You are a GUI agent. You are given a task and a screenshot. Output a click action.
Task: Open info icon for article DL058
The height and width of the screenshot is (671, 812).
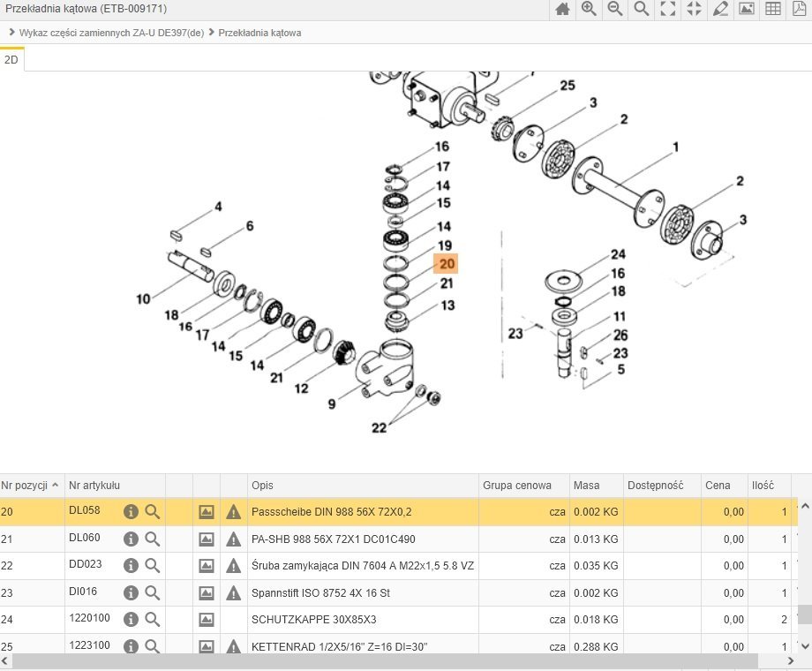pos(131,512)
